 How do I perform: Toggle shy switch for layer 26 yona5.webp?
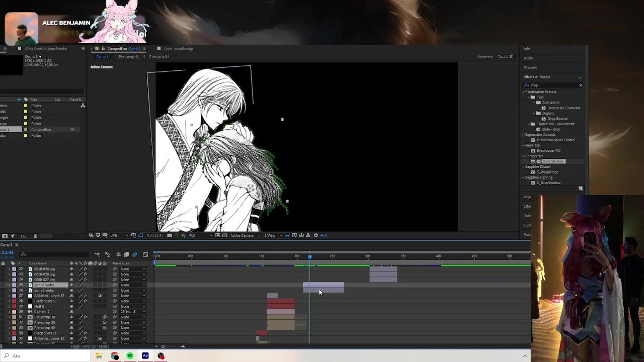pos(71,291)
